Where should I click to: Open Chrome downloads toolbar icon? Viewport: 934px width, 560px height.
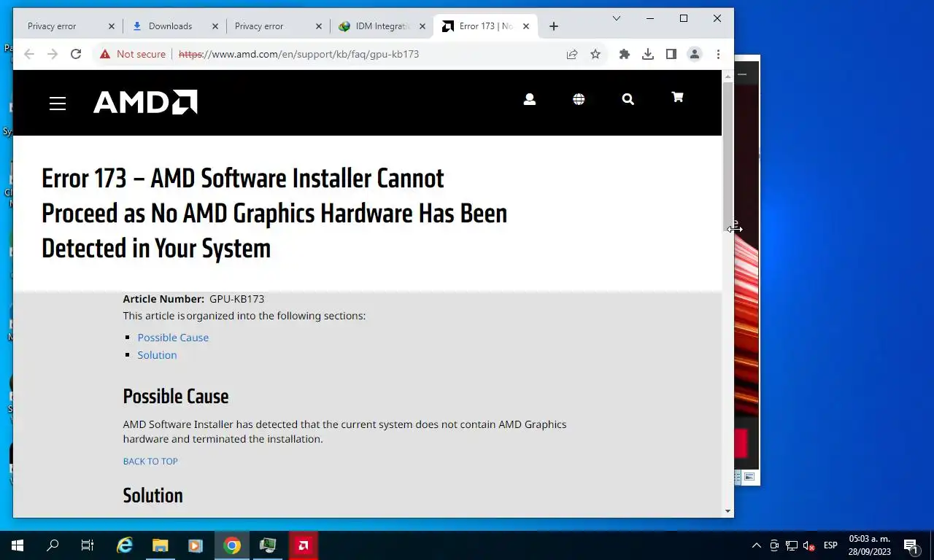648,54
